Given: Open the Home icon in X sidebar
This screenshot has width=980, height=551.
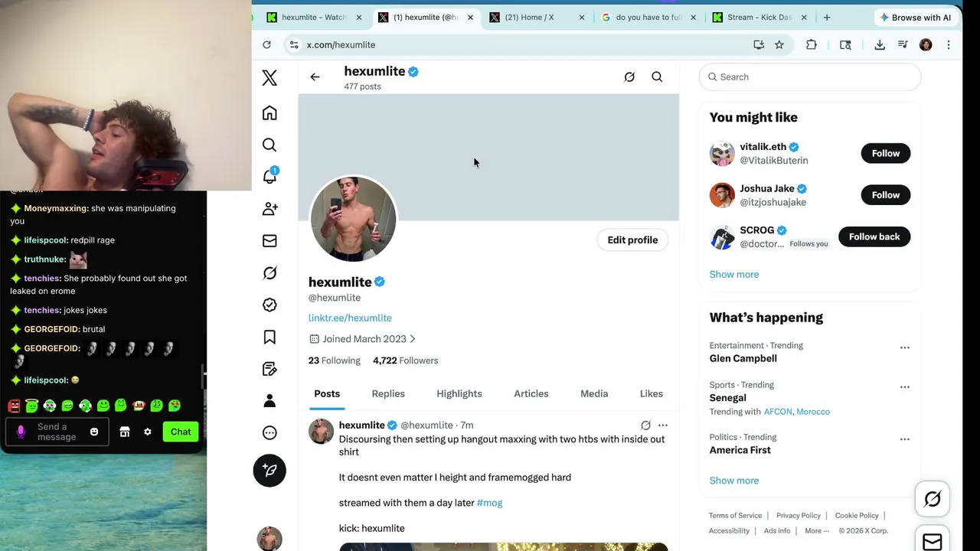Looking at the screenshot, I should click(x=269, y=113).
